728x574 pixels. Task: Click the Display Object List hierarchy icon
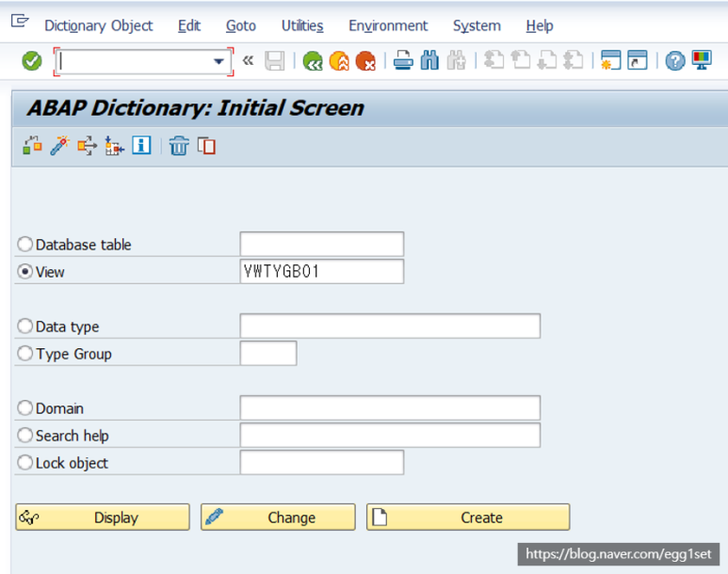point(114,145)
